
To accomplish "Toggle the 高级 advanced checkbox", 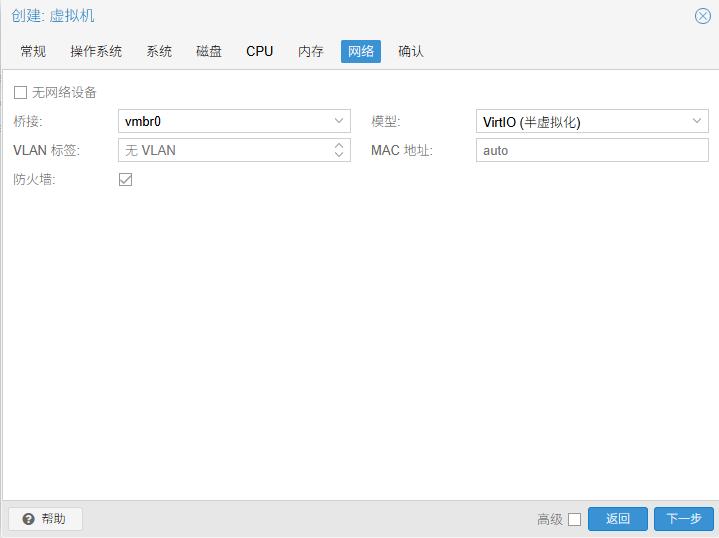I will pos(574,519).
